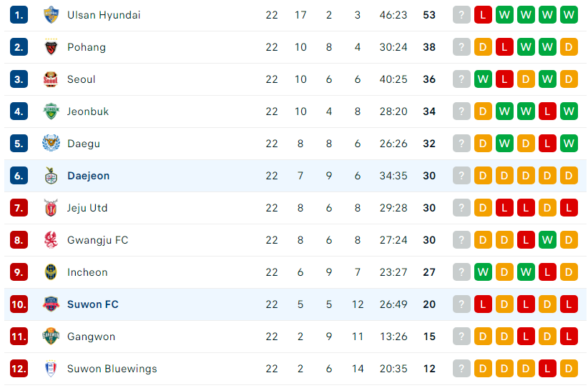Click the Jeonbuk green team badge
The height and width of the screenshot is (388, 588).
51,111
